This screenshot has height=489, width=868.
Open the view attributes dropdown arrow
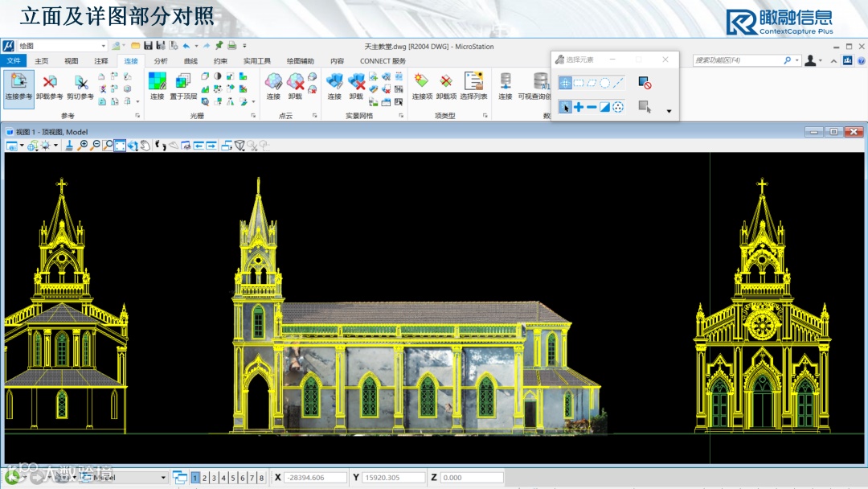22,146
